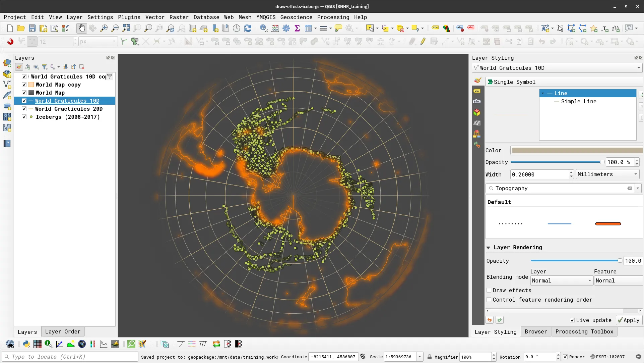This screenshot has width=644, height=363.
Task: Open the layer selector dropdown showing World Graticules 10D
Action: (556, 68)
